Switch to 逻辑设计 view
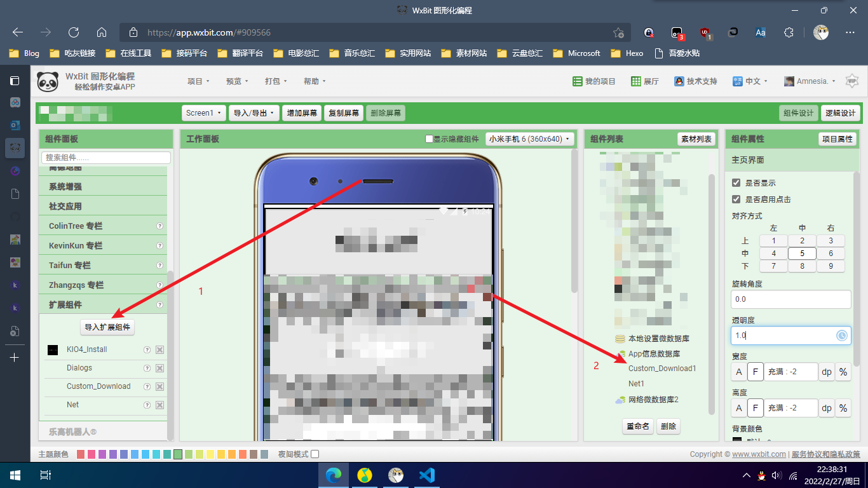 pos(841,113)
